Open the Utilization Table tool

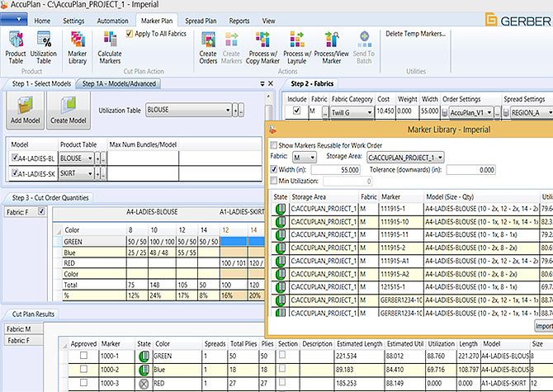tap(44, 40)
